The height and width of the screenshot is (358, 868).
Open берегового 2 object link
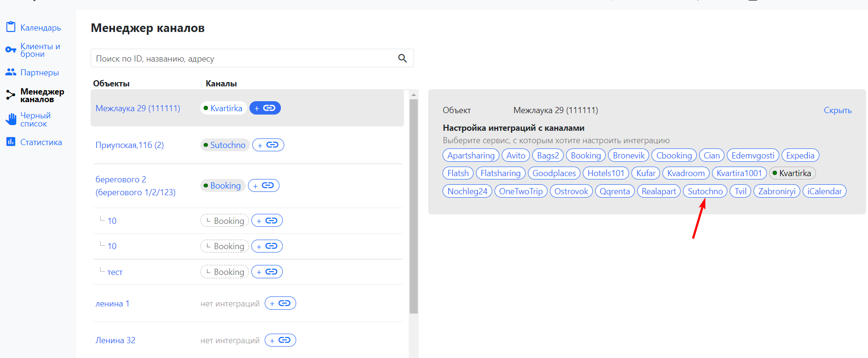(x=135, y=186)
